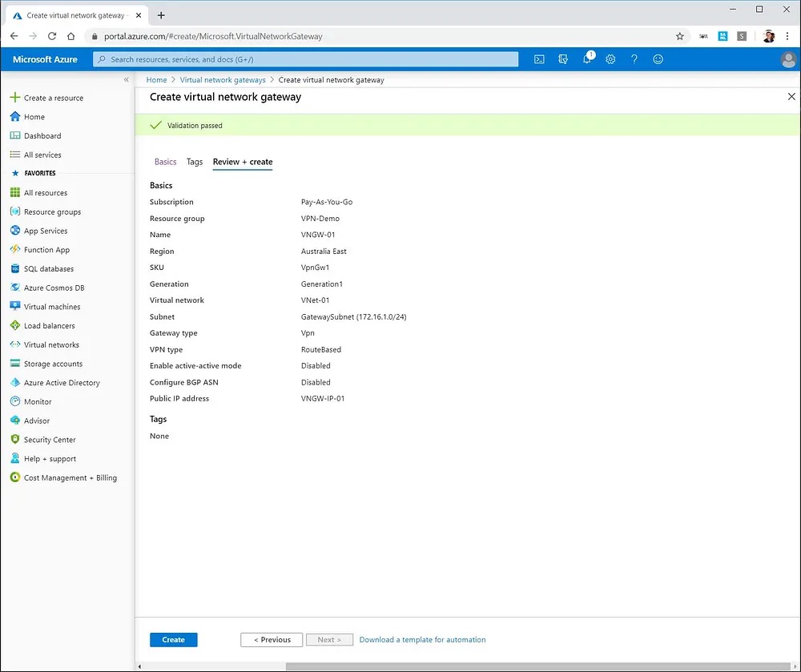This screenshot has height=672, width=801.
Task: Click the scrollbar left arrow
Action: point(139,667)
